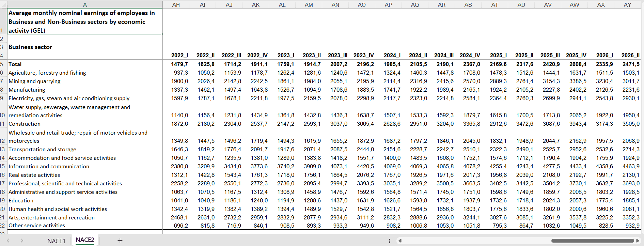Go to next sheet using right arrow
The width and height of the screenshot is (644, 246).
coord(22,241)
